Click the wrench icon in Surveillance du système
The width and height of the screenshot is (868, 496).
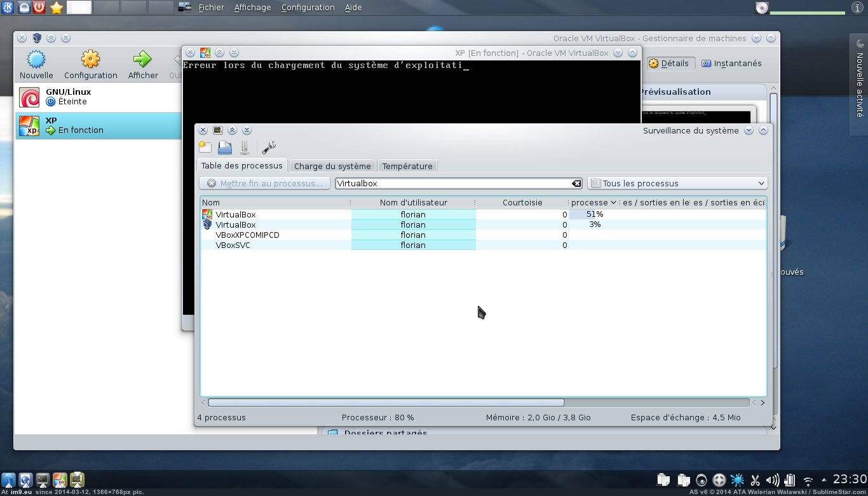tap(269, 148)
